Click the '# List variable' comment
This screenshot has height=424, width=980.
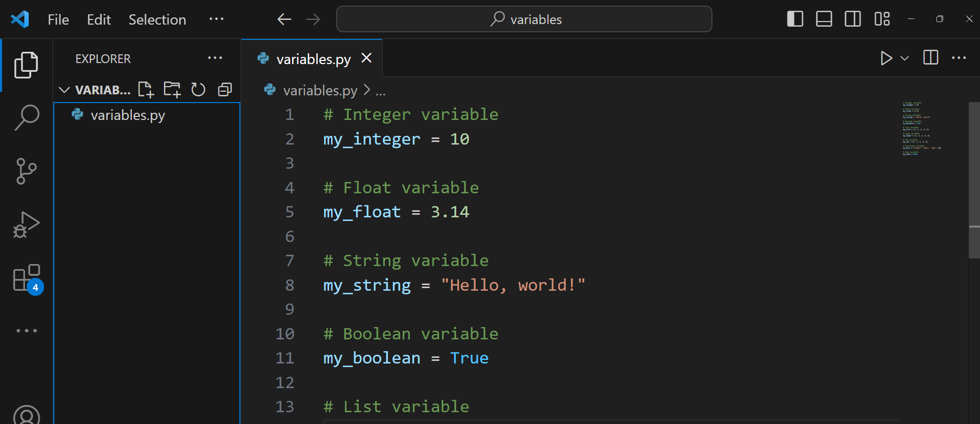(396, 407)
